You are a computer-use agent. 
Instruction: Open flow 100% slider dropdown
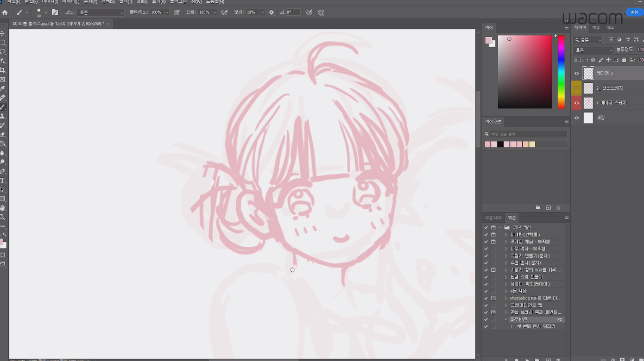pos(214,13)
